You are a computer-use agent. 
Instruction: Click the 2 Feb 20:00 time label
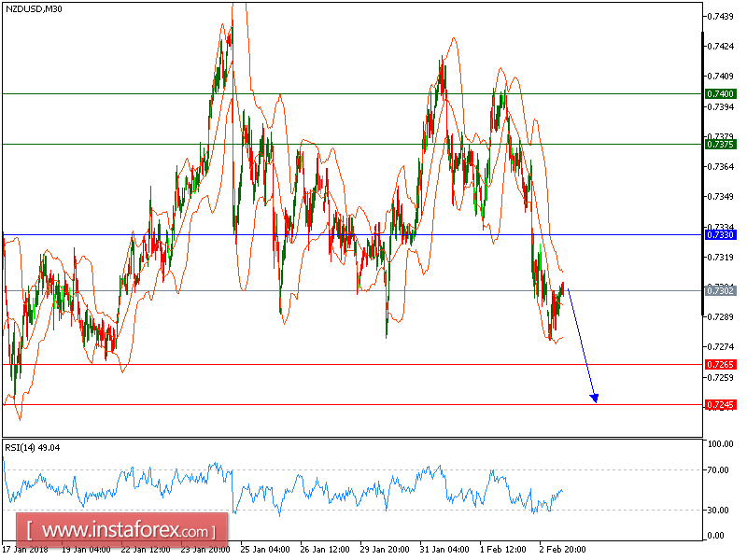560,551
